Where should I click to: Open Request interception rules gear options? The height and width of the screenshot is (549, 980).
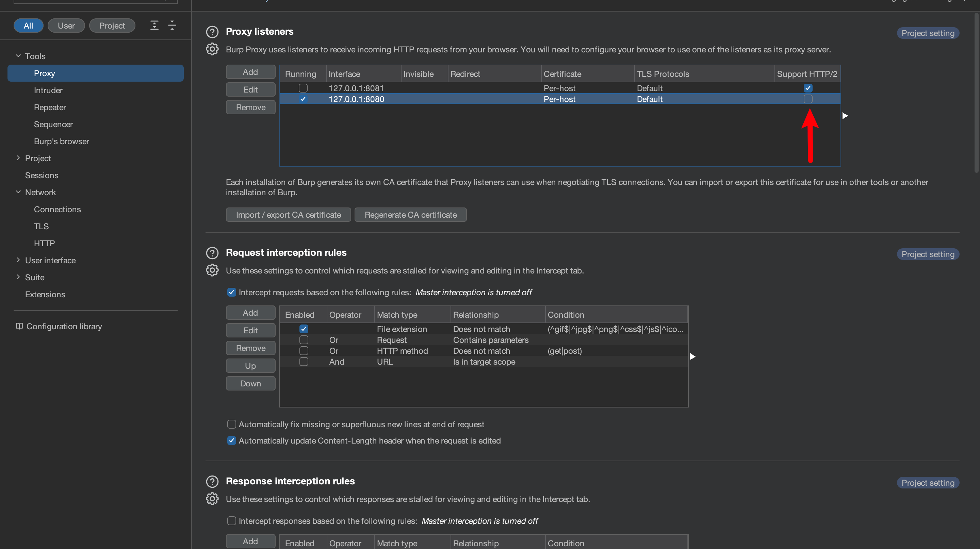[x=212, y=271]
